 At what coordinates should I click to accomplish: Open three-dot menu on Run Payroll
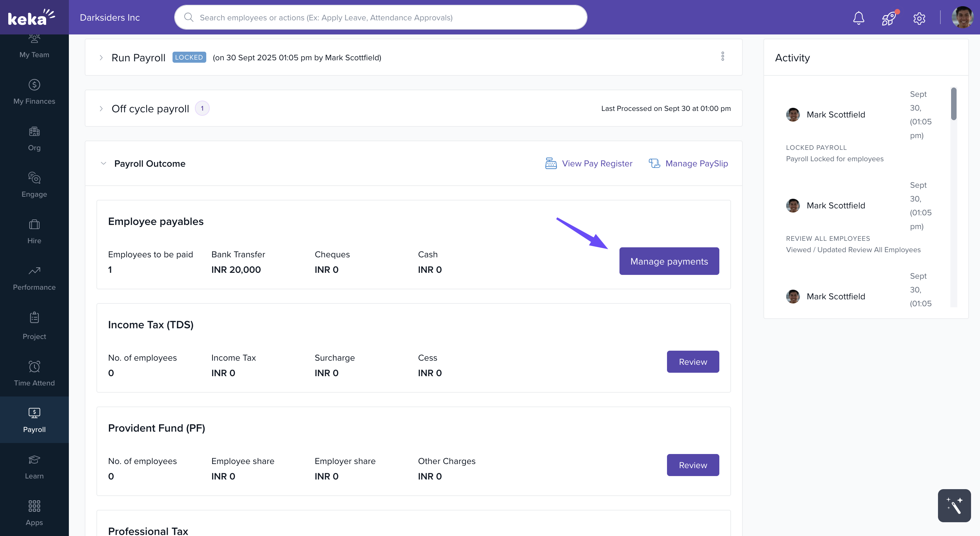coord(722,56)
